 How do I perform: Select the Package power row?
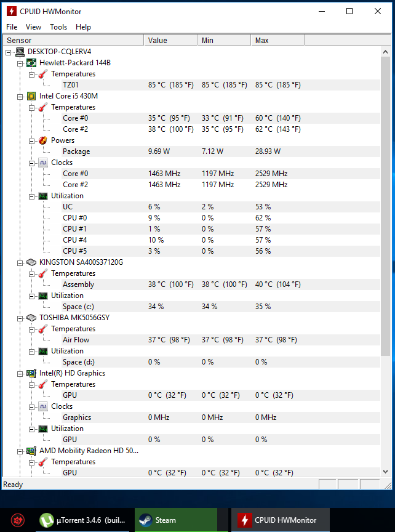[191, 151]
